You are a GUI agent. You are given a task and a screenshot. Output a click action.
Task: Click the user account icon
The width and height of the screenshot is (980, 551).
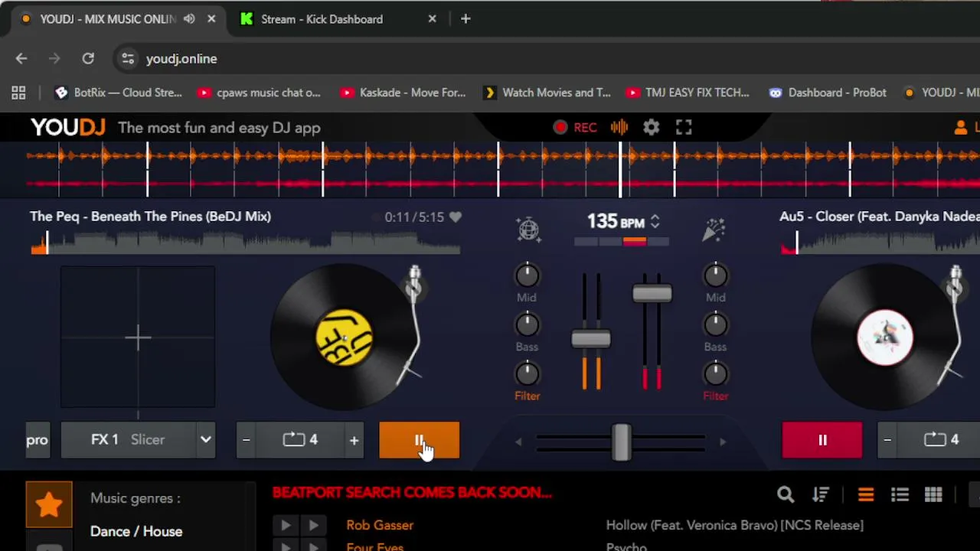tap(961, 128)
